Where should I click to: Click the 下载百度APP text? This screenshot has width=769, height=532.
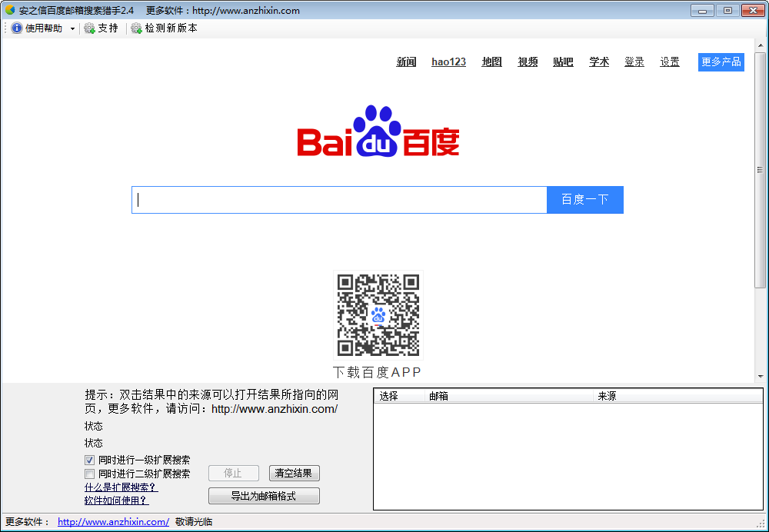point(377,373)
